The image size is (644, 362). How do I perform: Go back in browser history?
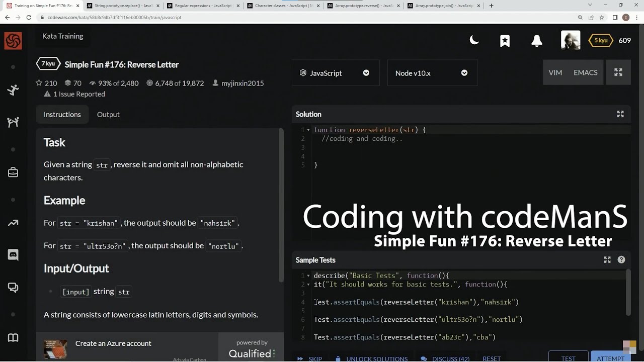[x=7, y=17]
